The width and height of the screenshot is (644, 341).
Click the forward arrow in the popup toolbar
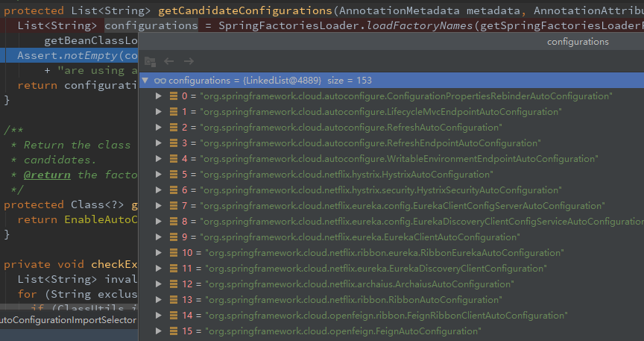pyautogui.click(x=189, y=61)
